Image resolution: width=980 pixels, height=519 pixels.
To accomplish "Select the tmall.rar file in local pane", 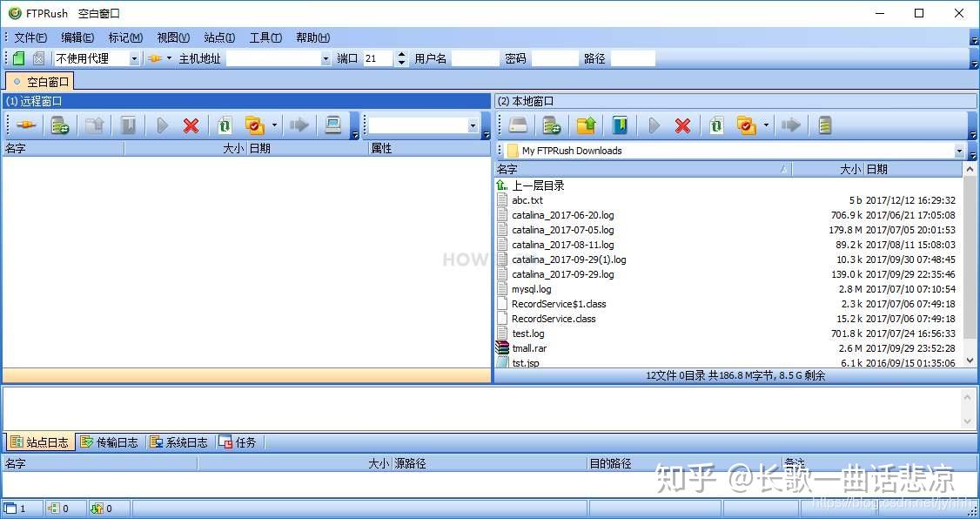I will [530, 347].
